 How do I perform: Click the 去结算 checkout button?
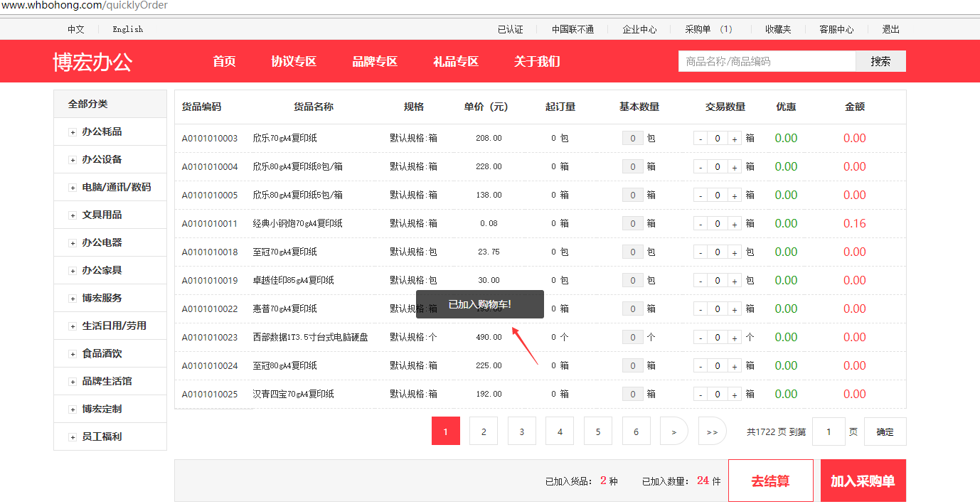pyautogui.click(x=770, y=481)
